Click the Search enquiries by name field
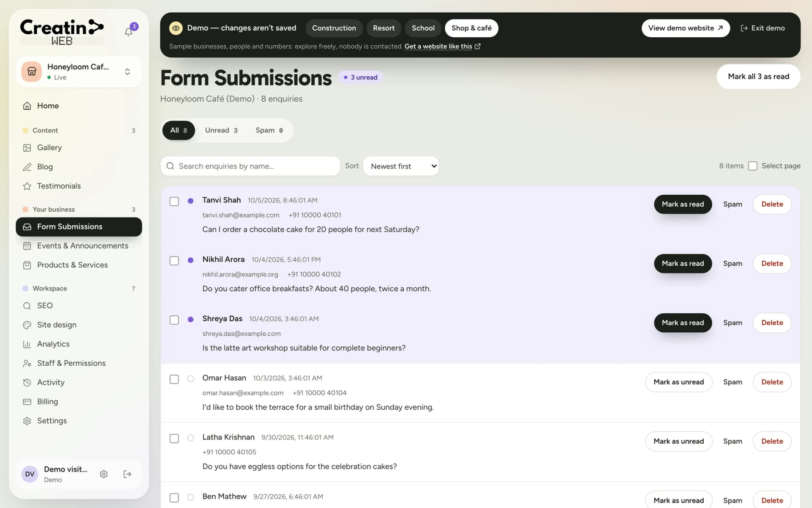Viewport: 812px width, 508px height. (250, 166)
